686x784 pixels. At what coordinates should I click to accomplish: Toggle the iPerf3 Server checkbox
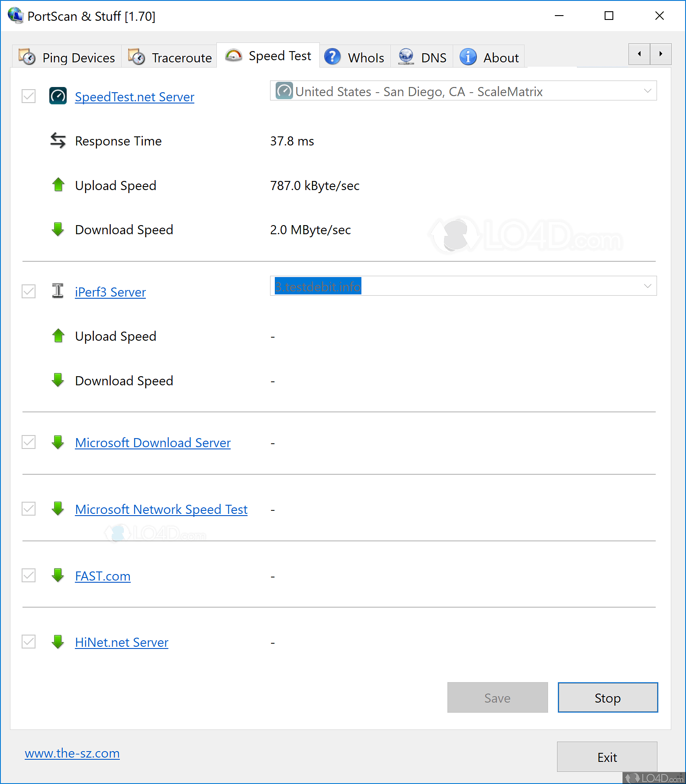(x=29, y=291)
